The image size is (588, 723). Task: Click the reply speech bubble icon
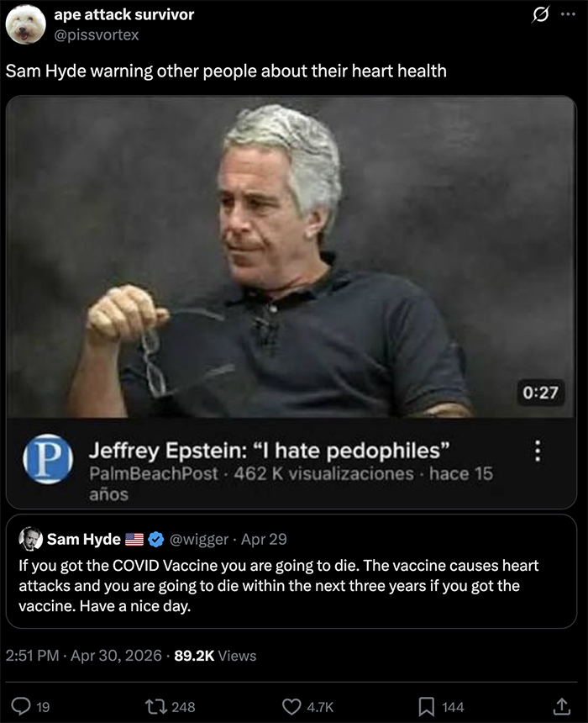point(20,706)
